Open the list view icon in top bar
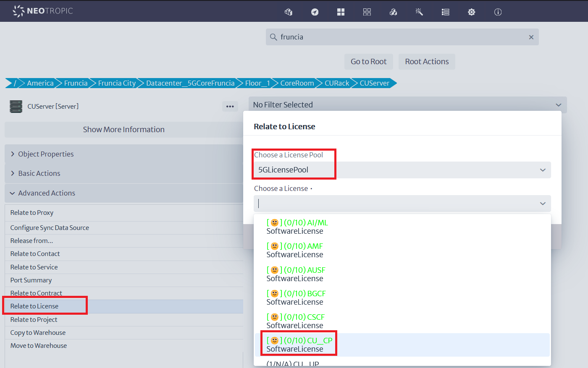Viewport: 588px width, 368px height. [446, 12]
